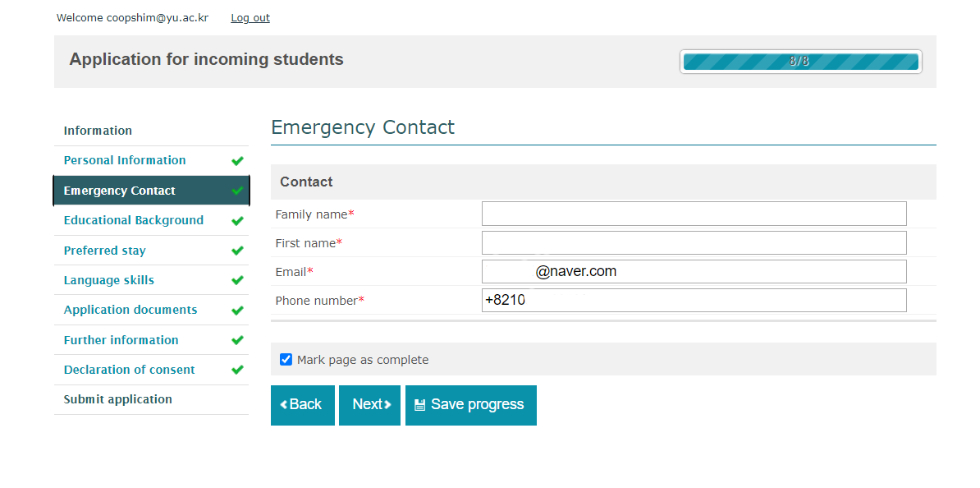
Task: Uncheck Mark page as complete checkbox
Action: tap(286, 360)
